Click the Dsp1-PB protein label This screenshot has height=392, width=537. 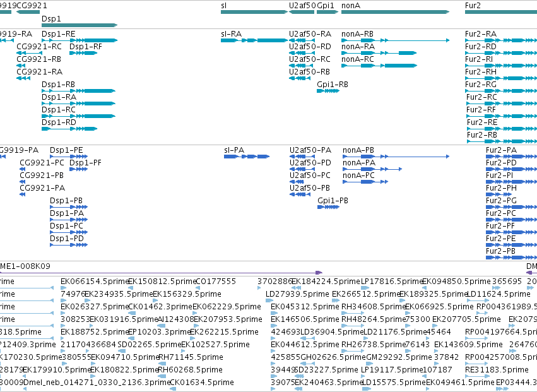(x=66, y=201)
